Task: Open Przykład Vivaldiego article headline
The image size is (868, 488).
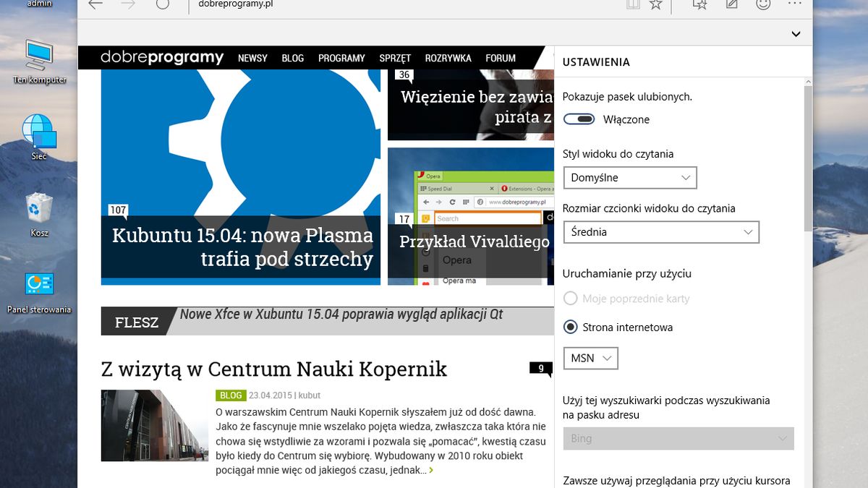Action: pos(475,241)
